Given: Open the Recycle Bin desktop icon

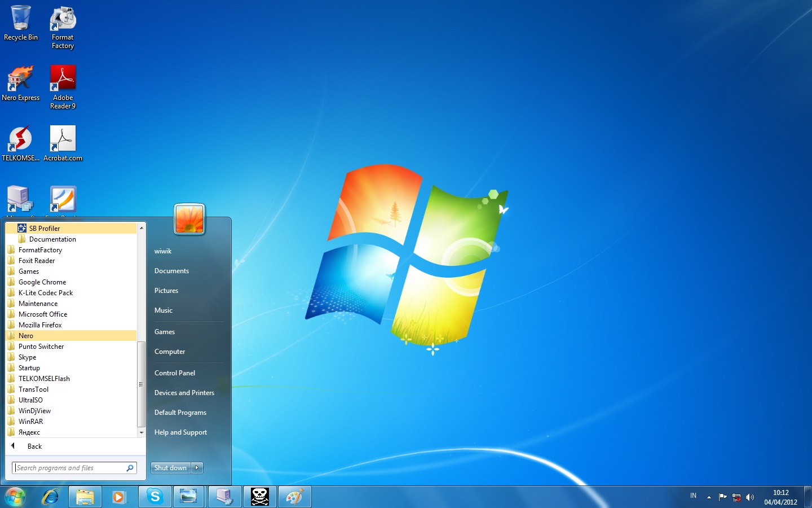Looking at the screenshot, I should pos(21,23).
